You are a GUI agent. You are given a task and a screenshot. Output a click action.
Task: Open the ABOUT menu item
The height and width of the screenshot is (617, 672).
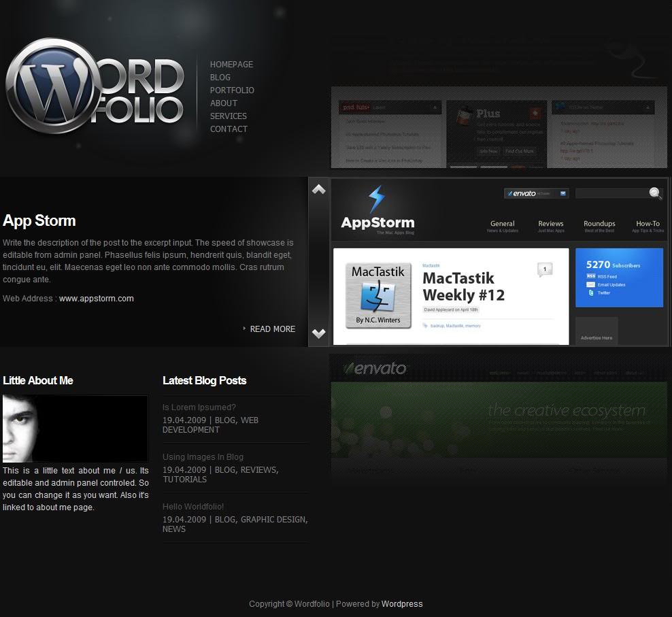click(x=224, y=103)
